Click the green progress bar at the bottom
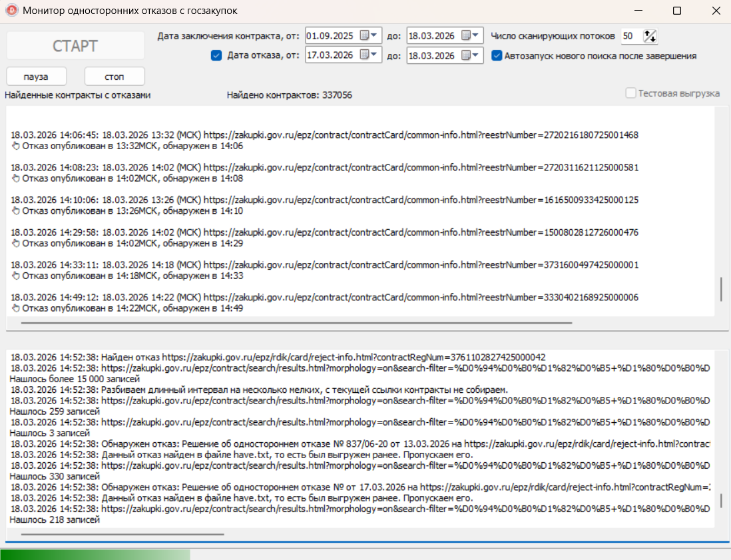Image resolution: width=731 pixels, height=560 pixels. point(95,555)
